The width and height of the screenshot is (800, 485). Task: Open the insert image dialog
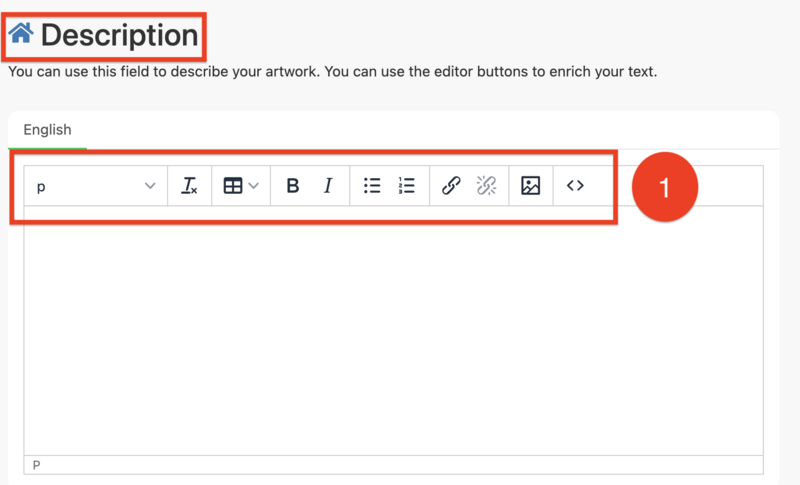point(531,186)
